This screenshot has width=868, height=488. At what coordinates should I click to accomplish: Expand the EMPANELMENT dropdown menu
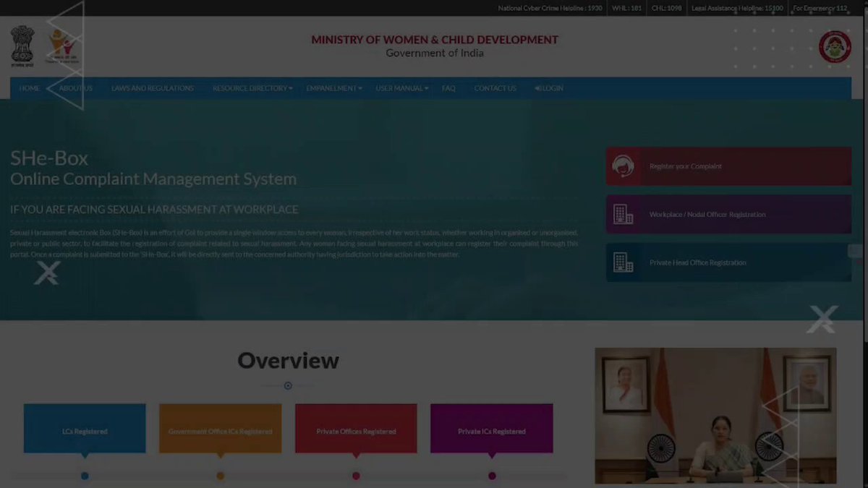point(333,88)
